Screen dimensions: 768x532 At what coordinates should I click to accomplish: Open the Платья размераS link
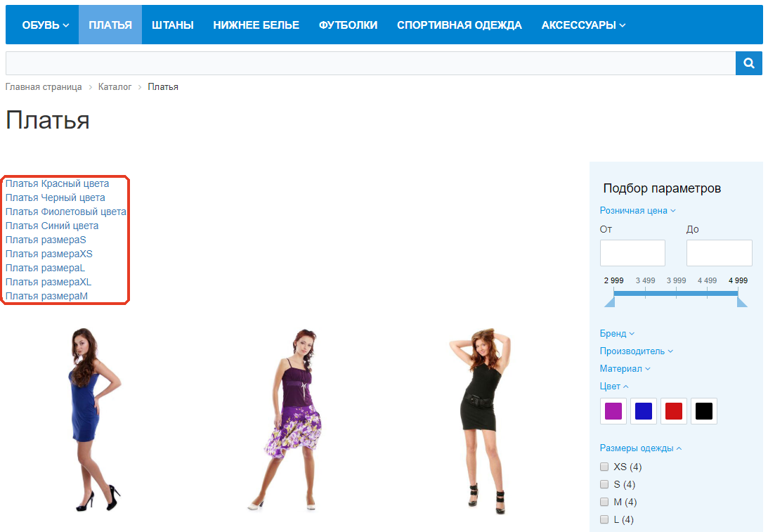[x=46, y=240]
